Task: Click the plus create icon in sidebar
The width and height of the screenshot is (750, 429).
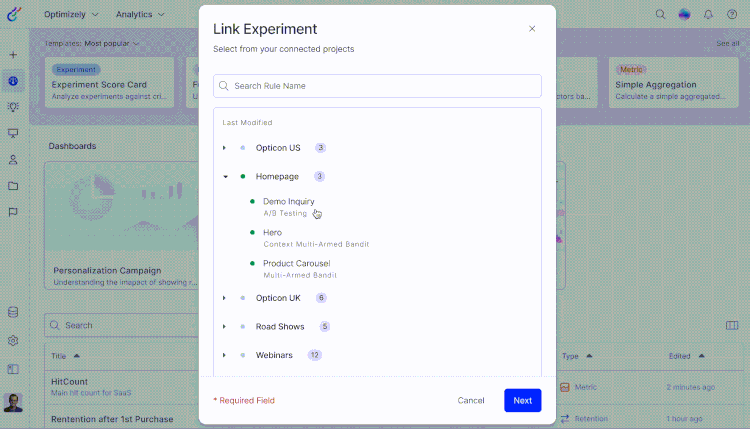Action: [13, 55]
